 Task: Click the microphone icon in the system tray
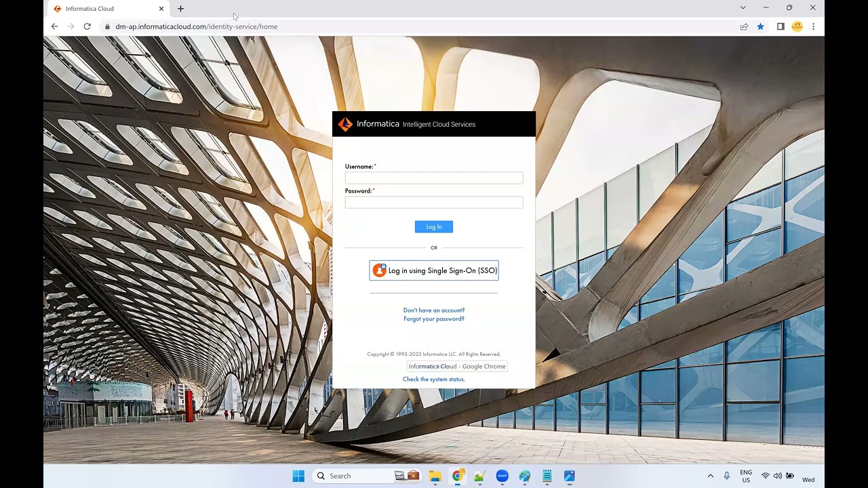coord(727,476)
